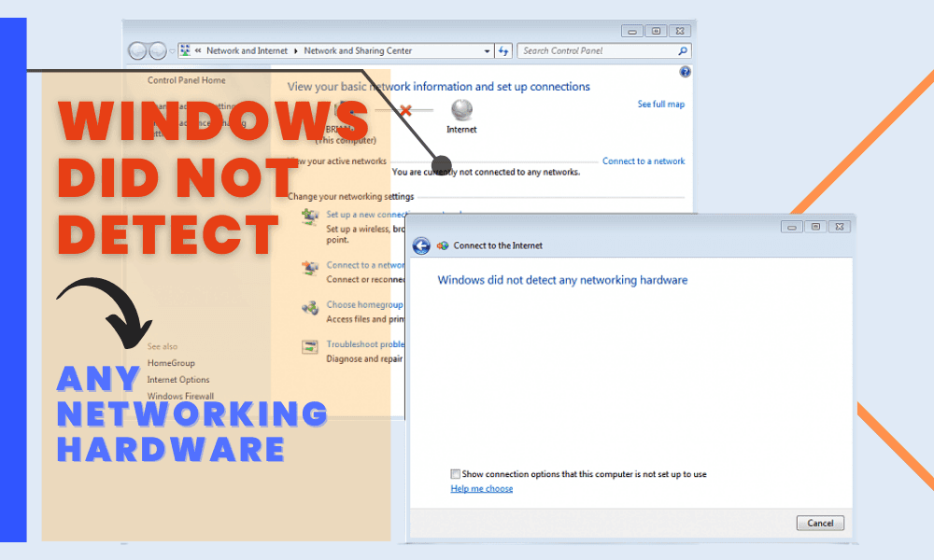Expand breadcrumb arrow after Network and Internet
Viewport: 934px width, 560px height.
295,51
